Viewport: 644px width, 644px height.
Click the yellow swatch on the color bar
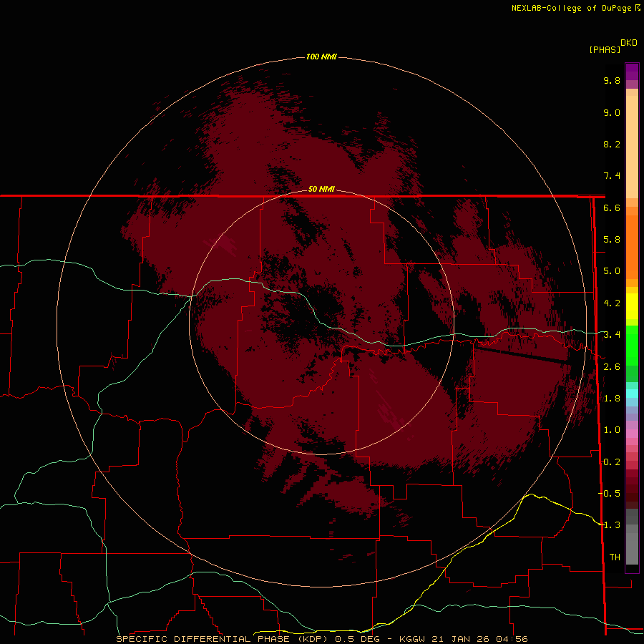pyautogui.click(x=632, y=306)
